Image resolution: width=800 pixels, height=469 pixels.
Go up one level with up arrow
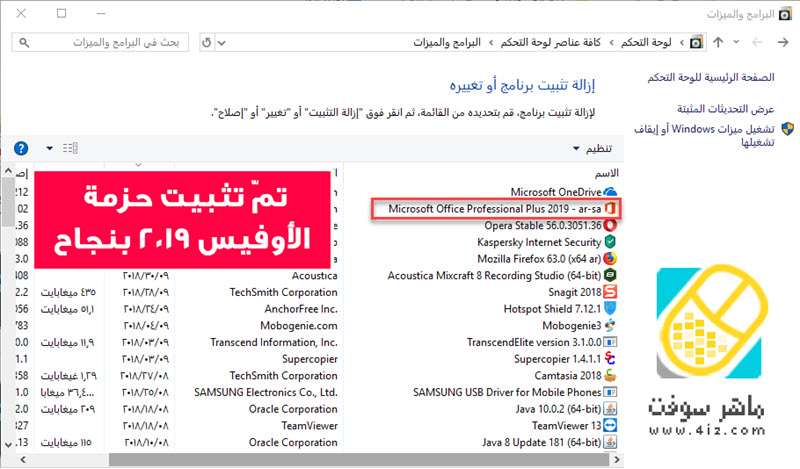pos(718,42)
